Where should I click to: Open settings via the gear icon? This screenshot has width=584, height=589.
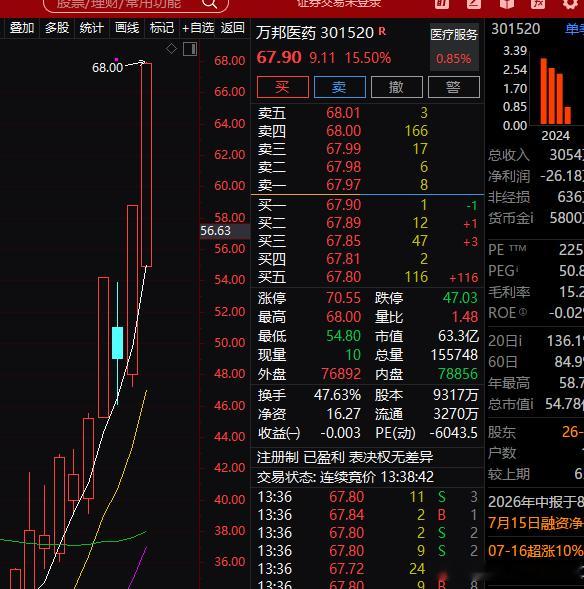(x=570, y=4)
